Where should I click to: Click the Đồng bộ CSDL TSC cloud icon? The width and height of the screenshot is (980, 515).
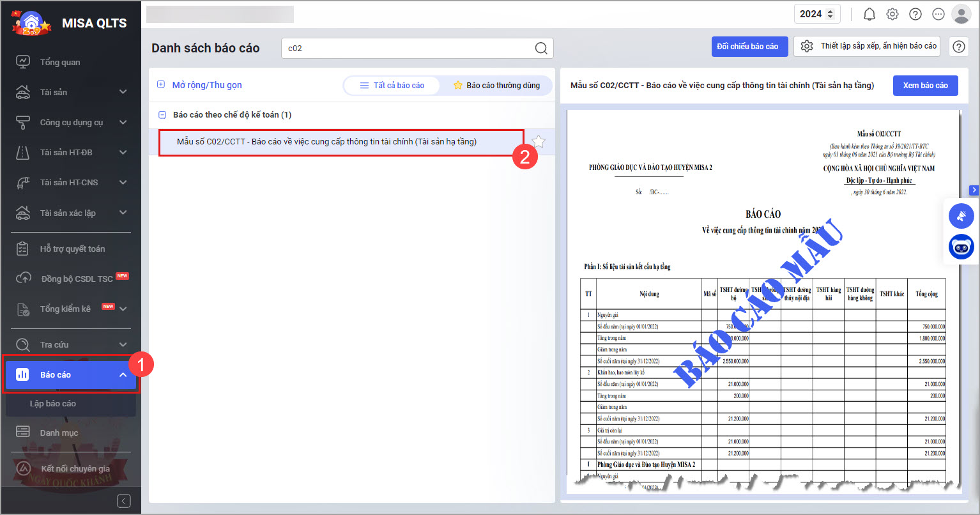(x=23, y=279)
